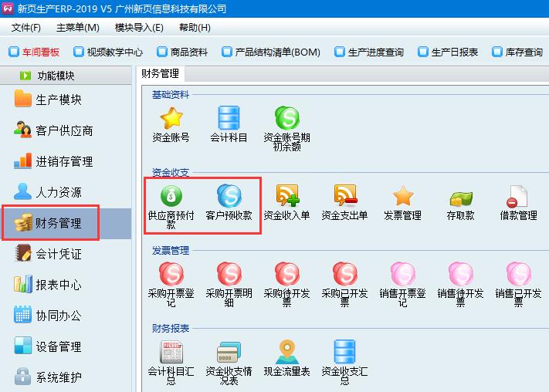This screenshot has width=549, height=392.
Task: Select 进销存管理 sidebar module
Action: pos(63,161)
